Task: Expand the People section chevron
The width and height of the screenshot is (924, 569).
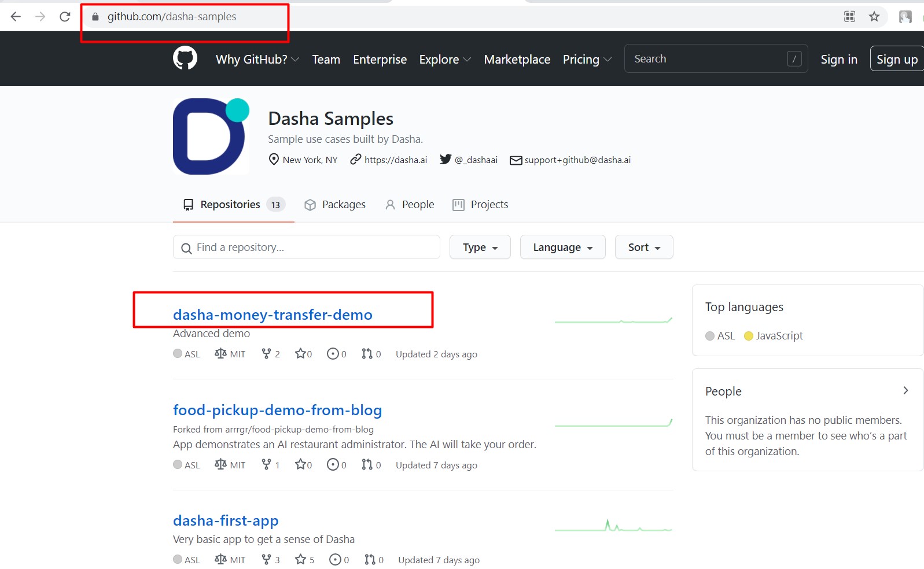Action: pyautogui.click(x=905, y=391)
